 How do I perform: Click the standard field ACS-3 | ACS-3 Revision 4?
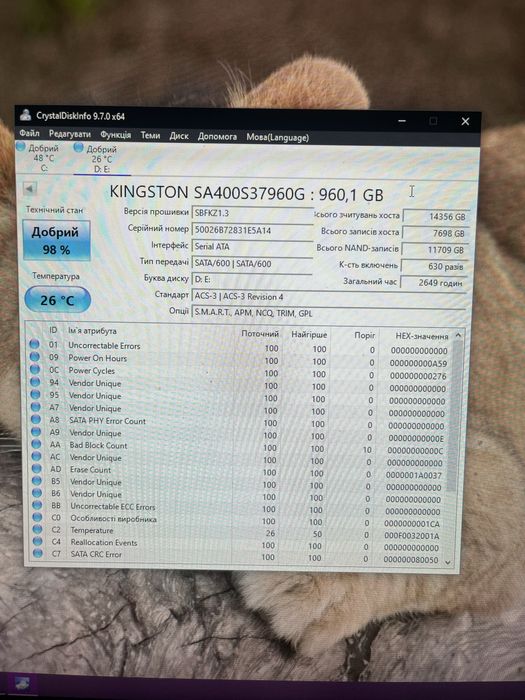click(329, 296)
